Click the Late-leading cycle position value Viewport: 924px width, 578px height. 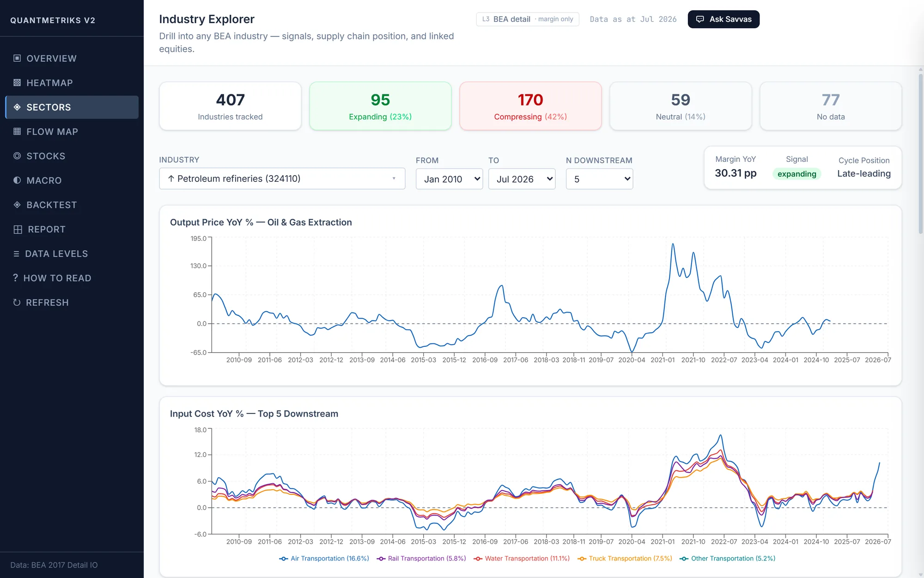click(864, 173)
